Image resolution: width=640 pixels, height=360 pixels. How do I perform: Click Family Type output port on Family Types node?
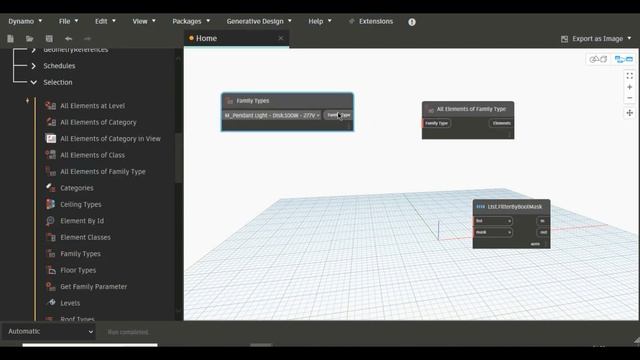(338, 115)
